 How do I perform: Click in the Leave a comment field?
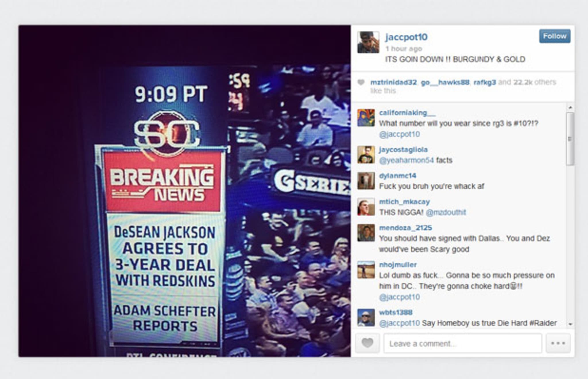pos(463,343)
